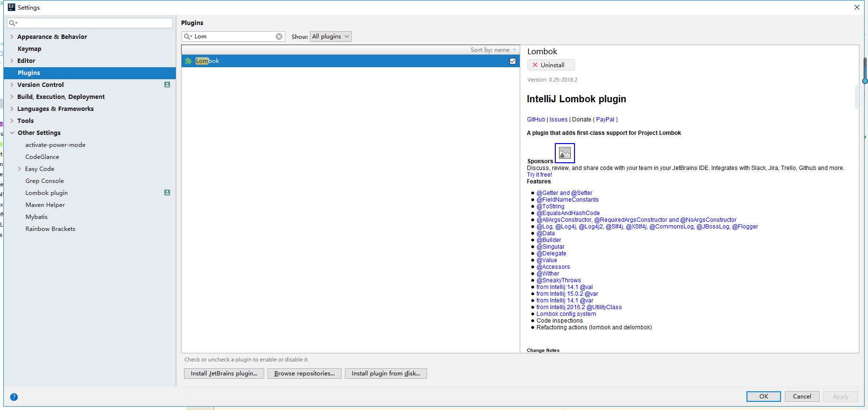
Task: Open the @Wither feature link
Action: tap(548, 274)
